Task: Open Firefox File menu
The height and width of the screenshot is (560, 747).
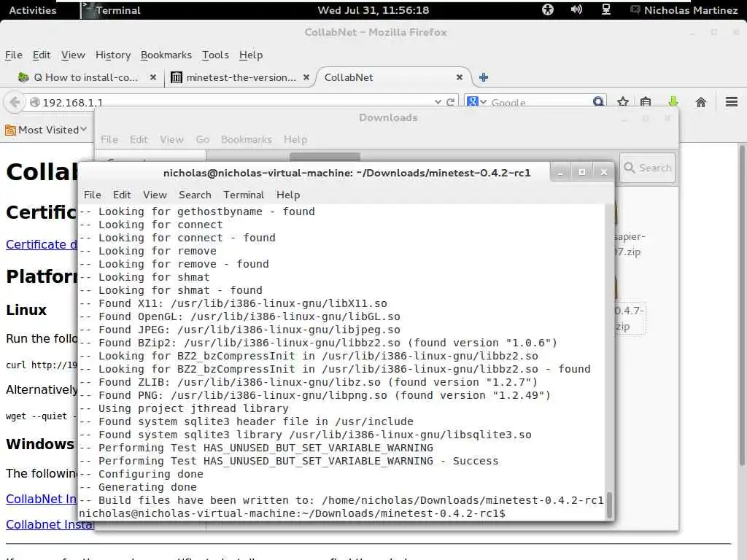Action: click(13, 55)
